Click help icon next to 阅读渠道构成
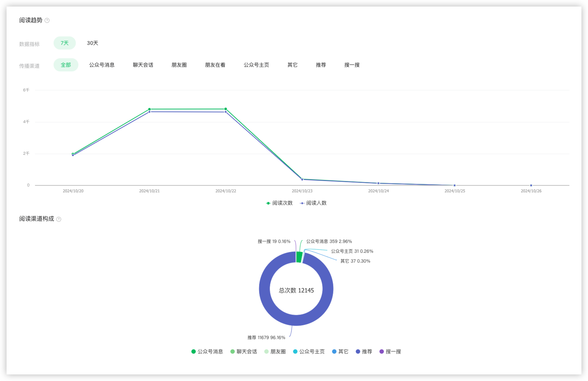 coord(59,219)
